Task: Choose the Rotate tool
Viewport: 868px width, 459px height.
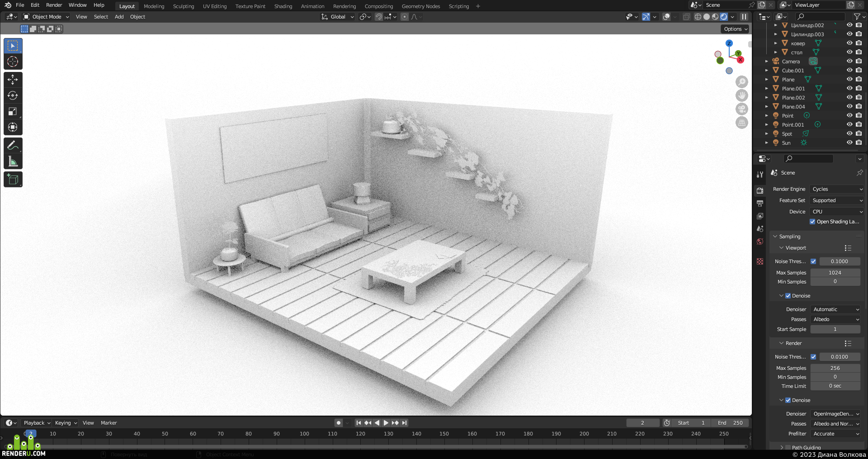Action: click(x=13, y=95)
